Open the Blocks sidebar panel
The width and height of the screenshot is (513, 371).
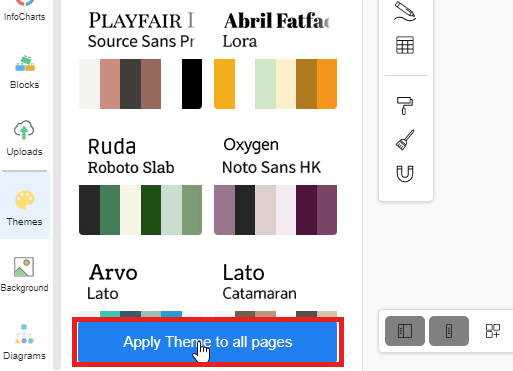pyautogui.click(x=25, y=72)
